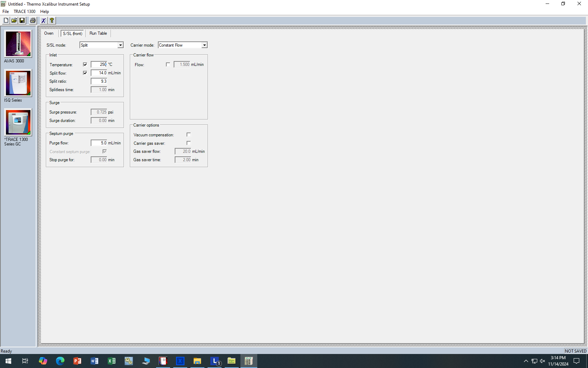Switch to the Run Table tab

pyautogui.click(x=98, y=33)
